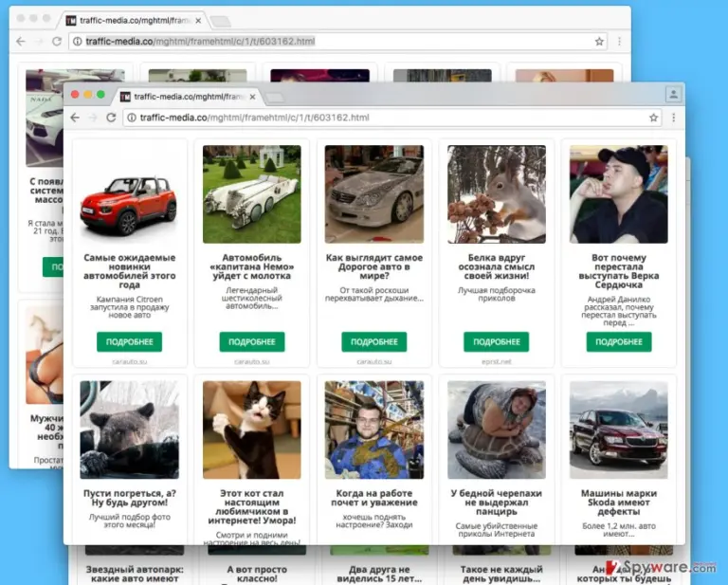728x585 pixels.
Task: Reload page in front browser window
Action: (111, 118)
